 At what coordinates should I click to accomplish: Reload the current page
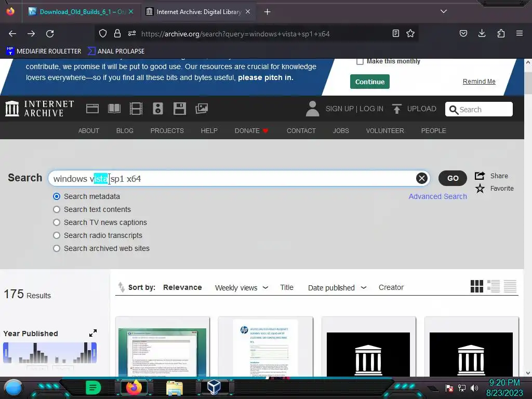tap(50, 34)
